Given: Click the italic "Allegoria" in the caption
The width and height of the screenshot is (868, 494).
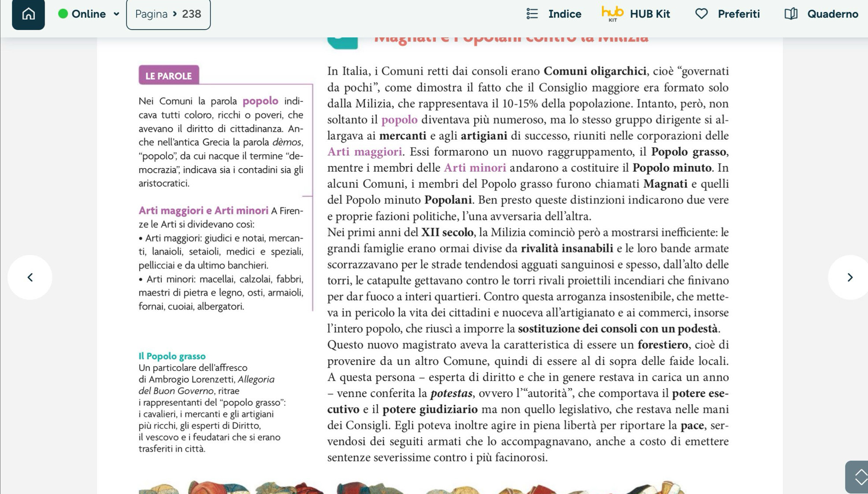Looking at the screenshot, I should click(256, 379).
